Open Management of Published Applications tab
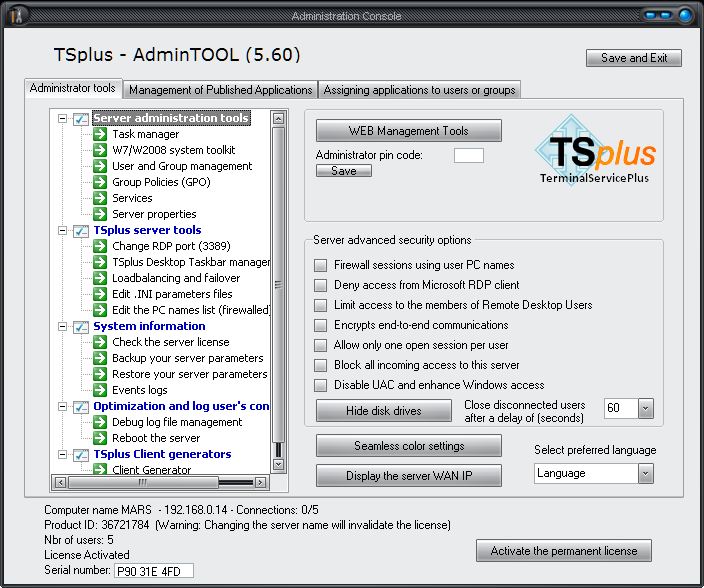The height and width of the screenshot is (588, 704). pyautogui.click(x=220, y=90)
